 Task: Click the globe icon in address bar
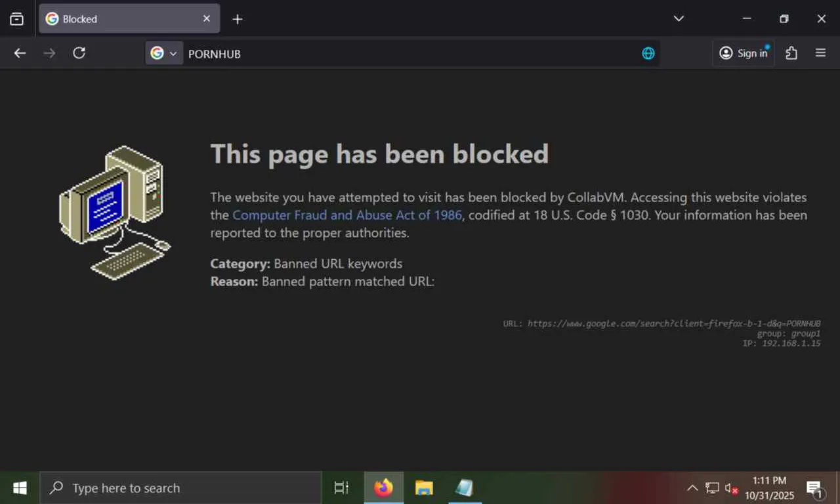pyautogui.click(x=648, y=53)
